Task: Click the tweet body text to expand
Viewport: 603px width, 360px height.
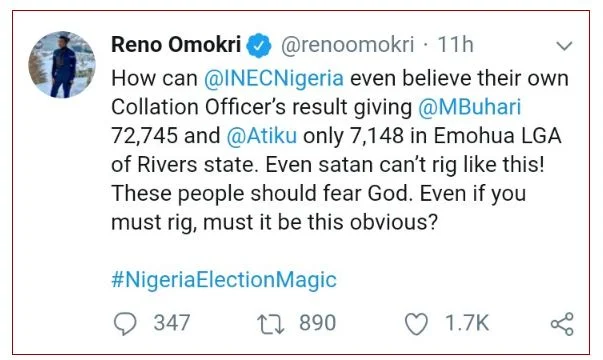Action: [340, 150]
